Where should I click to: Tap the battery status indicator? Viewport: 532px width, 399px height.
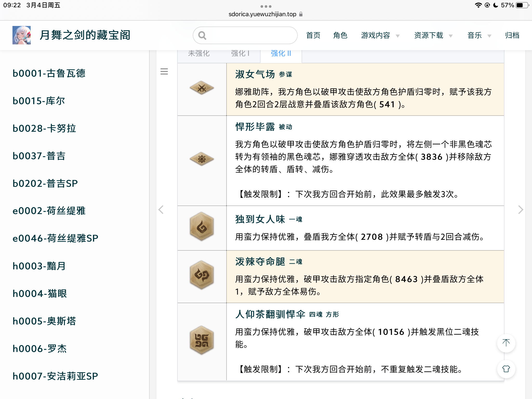[522, 5]
